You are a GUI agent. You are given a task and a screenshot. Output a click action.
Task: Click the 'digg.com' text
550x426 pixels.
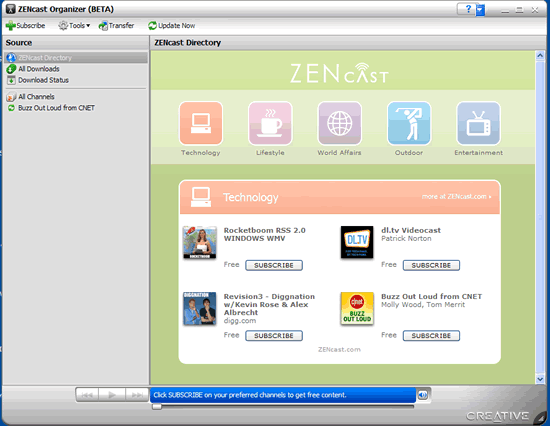click(x=240, y=321)
